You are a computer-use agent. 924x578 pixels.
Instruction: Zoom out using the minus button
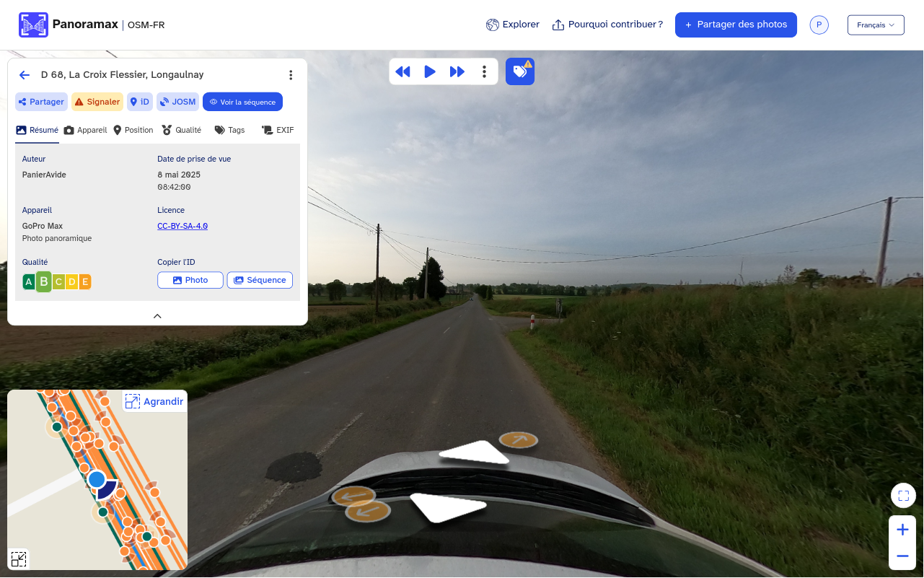902,556
